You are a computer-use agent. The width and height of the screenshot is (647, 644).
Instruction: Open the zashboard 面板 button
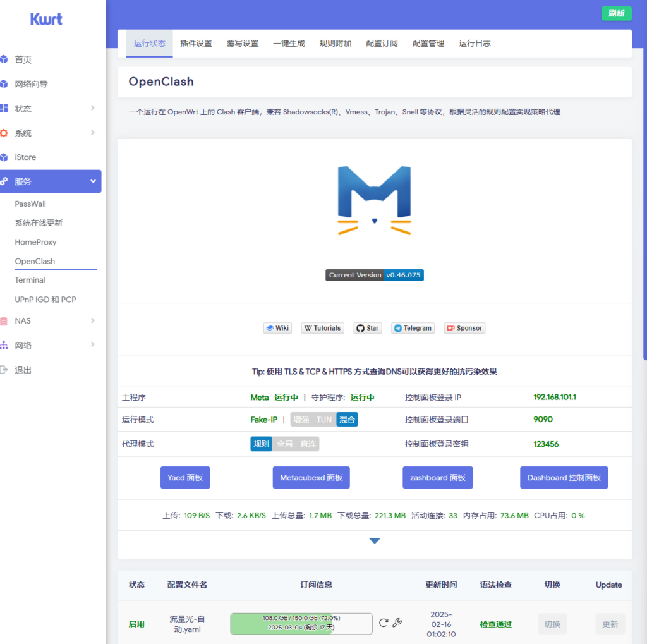(x=438, y=478)
